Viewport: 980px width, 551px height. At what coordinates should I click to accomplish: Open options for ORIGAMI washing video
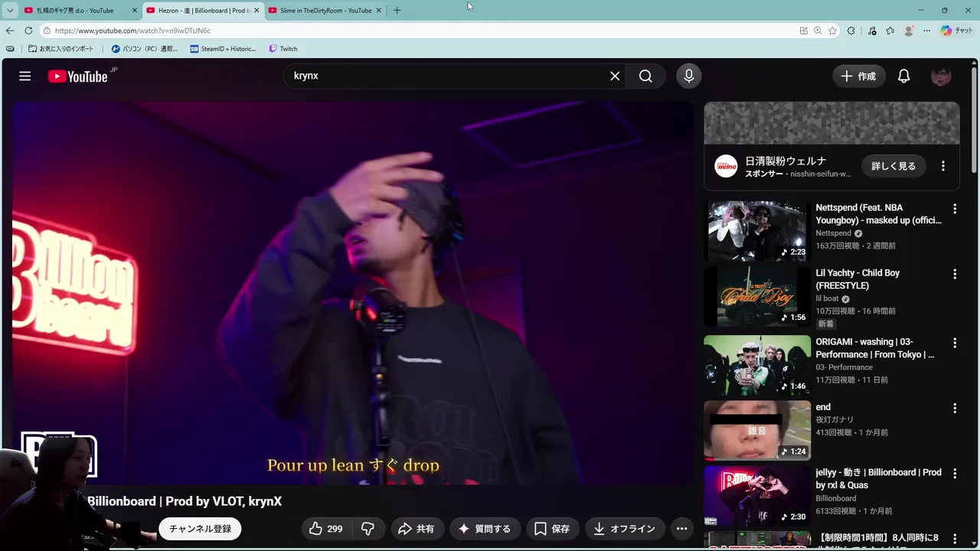pos(955,343)
